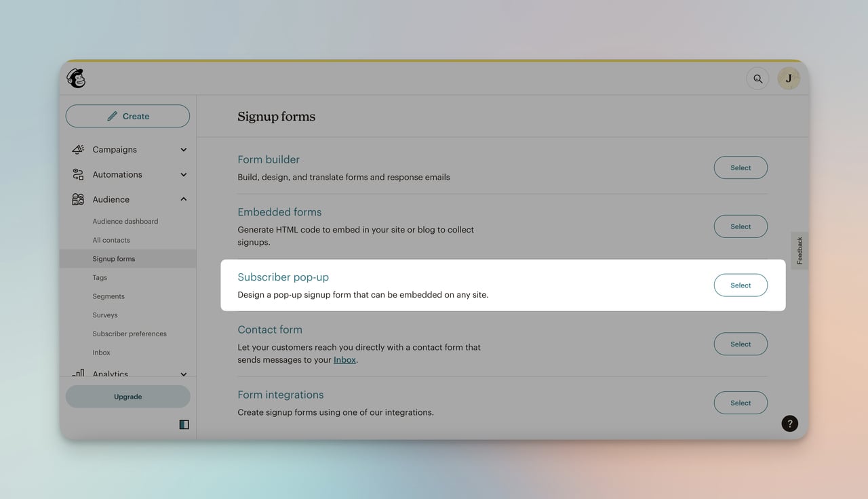
Task: Expand the Analytics chevron
Action: (x=183, y=374)
